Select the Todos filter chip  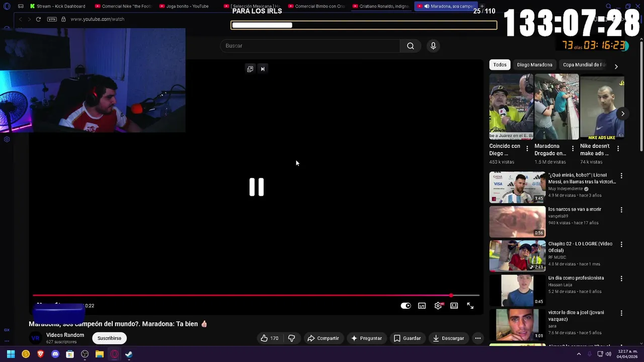[x=500, y=65]
